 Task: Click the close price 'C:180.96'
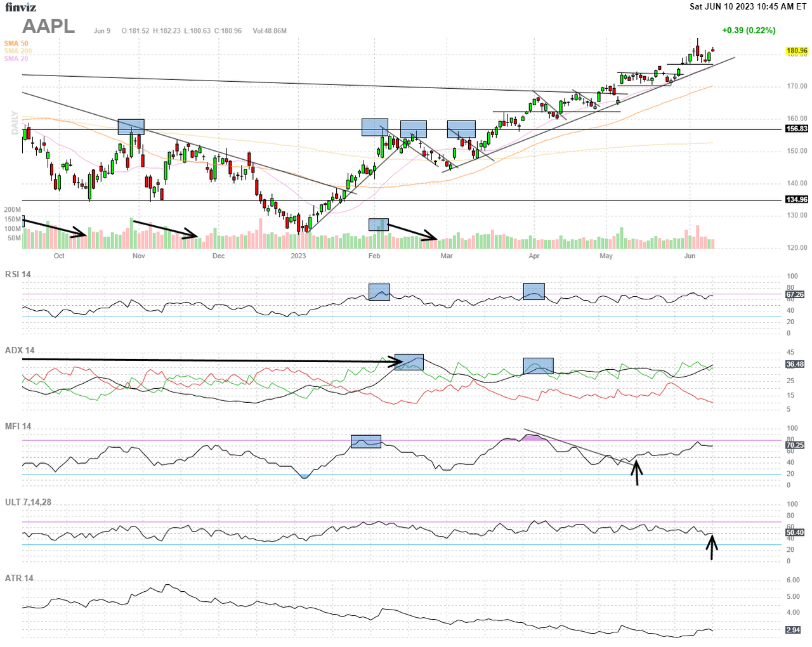pyautogui.click(x=228, y=30)
